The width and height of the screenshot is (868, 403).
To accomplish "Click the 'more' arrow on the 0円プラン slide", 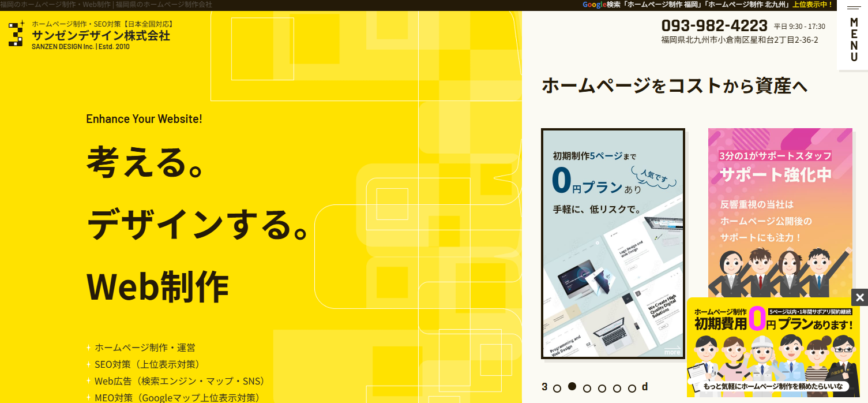I will (x=672, y=350).
